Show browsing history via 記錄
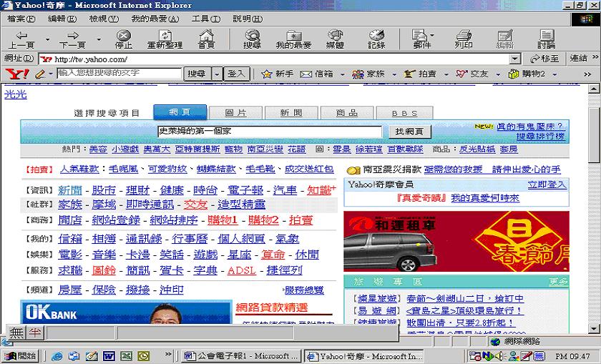This screenshot has width=601, height=364. 376,39
